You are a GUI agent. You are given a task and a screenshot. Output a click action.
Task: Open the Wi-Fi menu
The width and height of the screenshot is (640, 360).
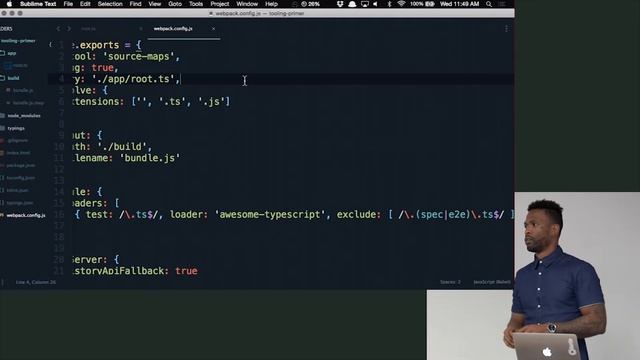pyautogui.click(x=401, y=4)
